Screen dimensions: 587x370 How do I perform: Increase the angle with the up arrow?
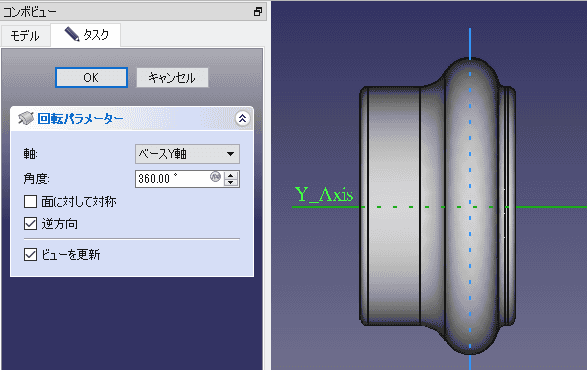point(231,175)
